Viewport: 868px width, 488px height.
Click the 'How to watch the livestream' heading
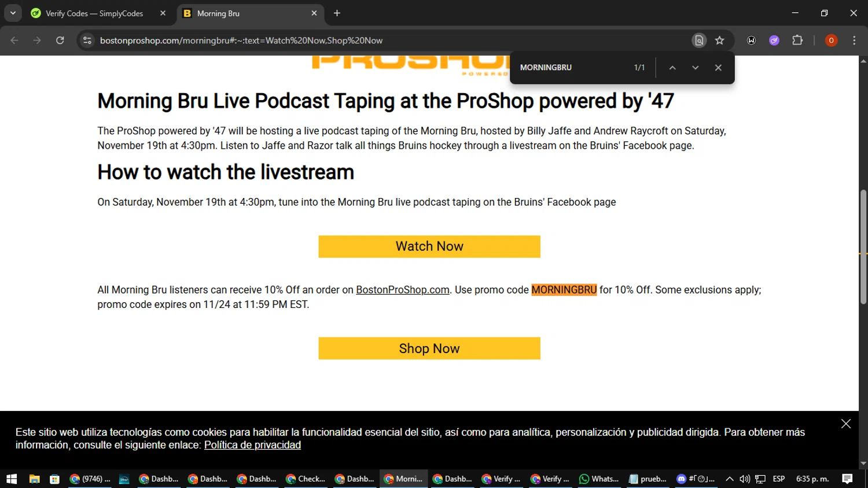pyautogui.click(x=226, y=173)
